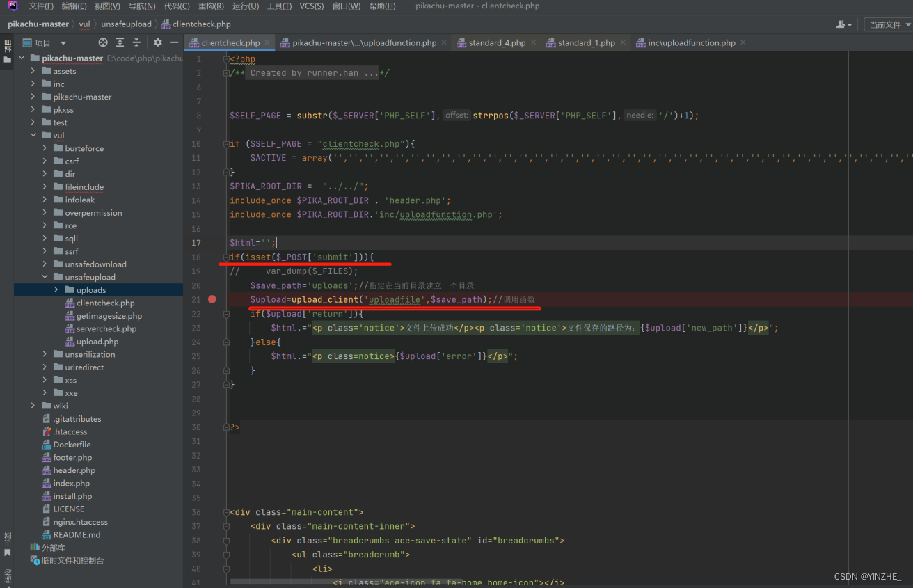Select header.php in project tree
Viewport: 913px width, 588px height.
click(x=73, y=470)
